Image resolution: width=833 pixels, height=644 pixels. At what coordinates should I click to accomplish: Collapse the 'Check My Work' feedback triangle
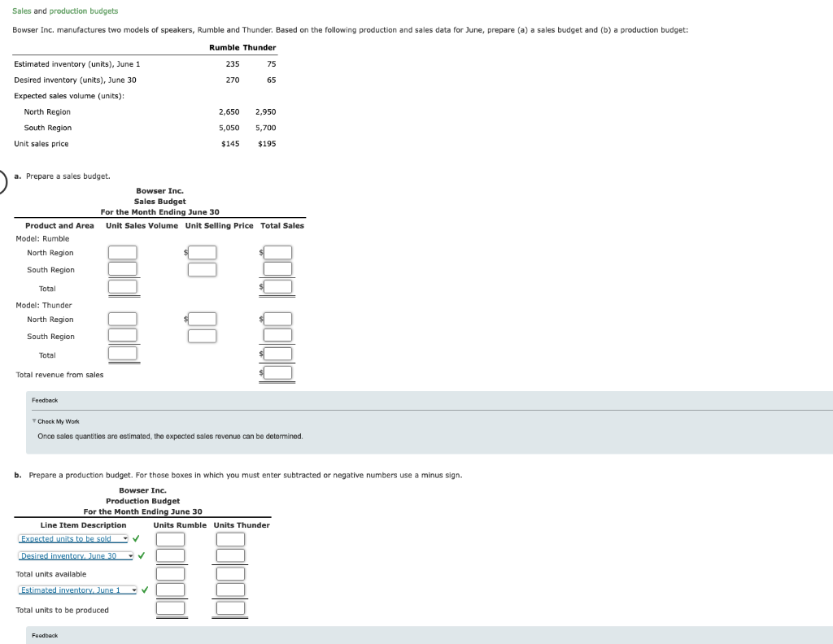click(34, 421)
